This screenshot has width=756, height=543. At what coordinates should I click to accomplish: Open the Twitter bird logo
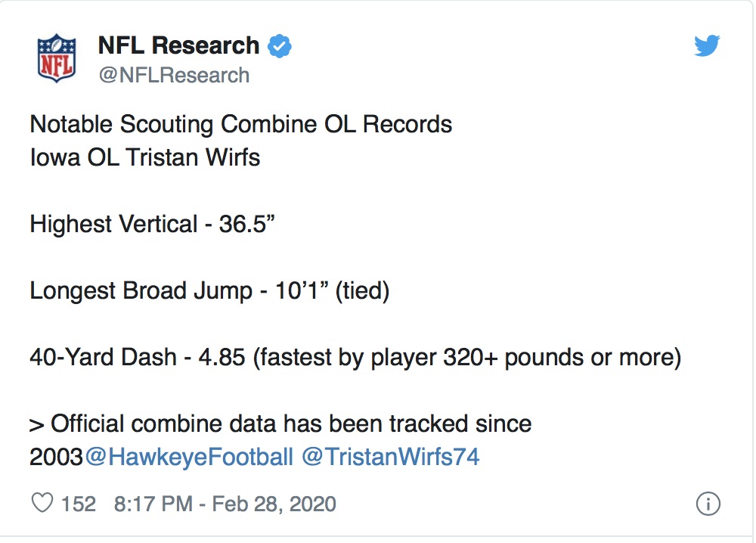point(707,46)
